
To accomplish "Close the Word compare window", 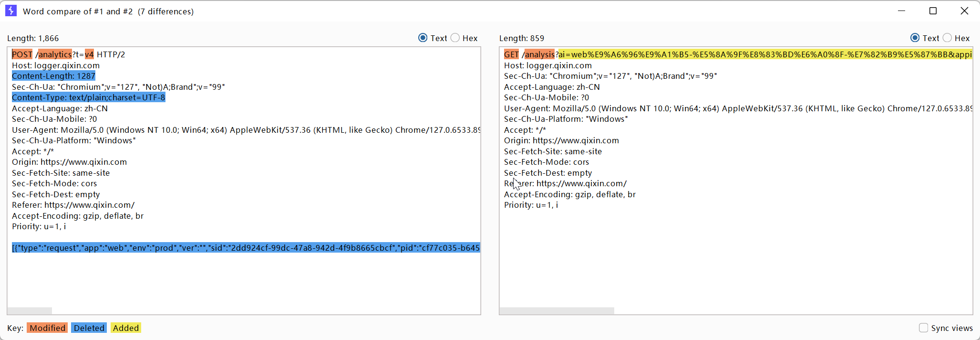I will (964, 11).
